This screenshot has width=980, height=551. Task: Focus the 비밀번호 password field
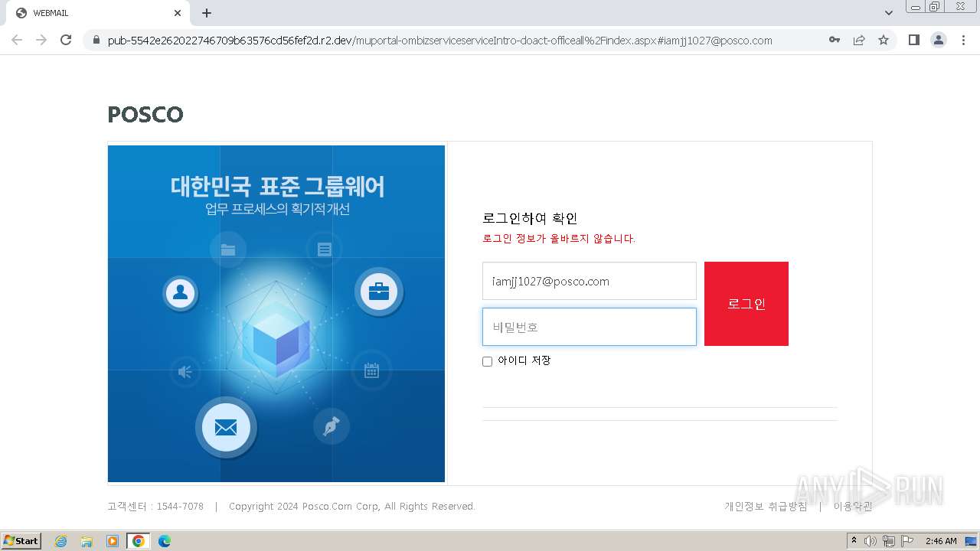pos(590,327)
